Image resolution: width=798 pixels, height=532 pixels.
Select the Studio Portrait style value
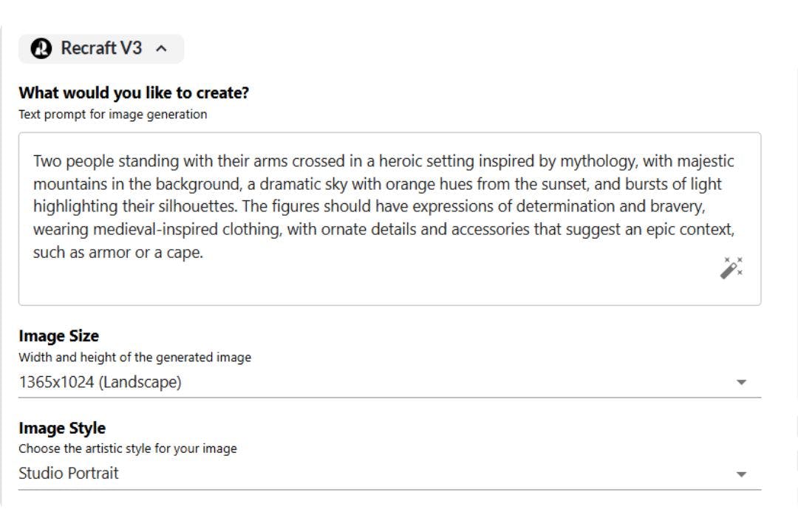[x=68, y=474]
